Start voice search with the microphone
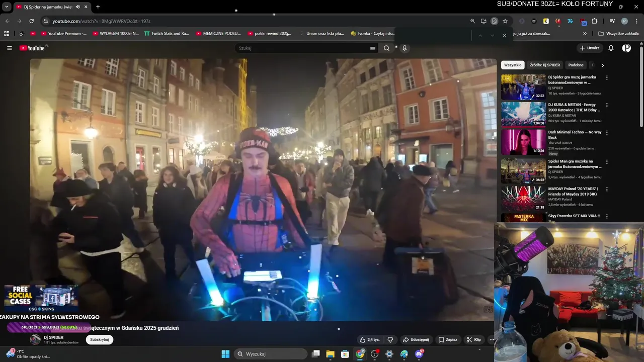The width and height of the screenshot is (644, 362). [405, 48]
